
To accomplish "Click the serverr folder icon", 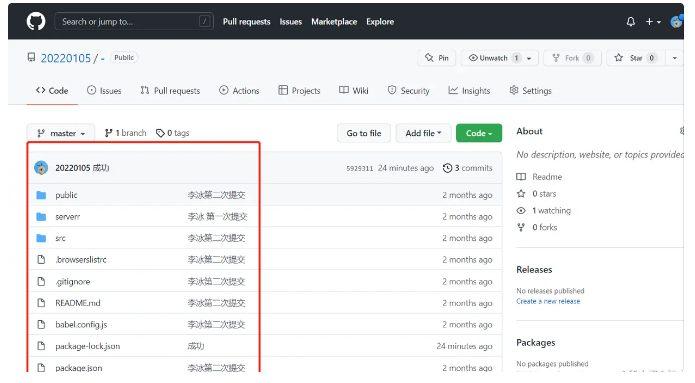I will point(41,216).
